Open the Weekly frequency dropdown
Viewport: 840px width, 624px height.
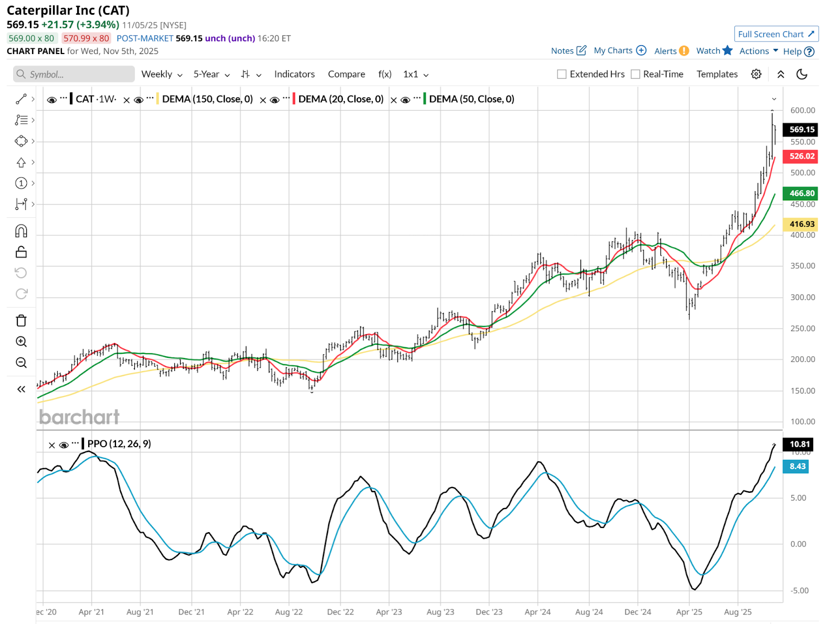point(162,74)
